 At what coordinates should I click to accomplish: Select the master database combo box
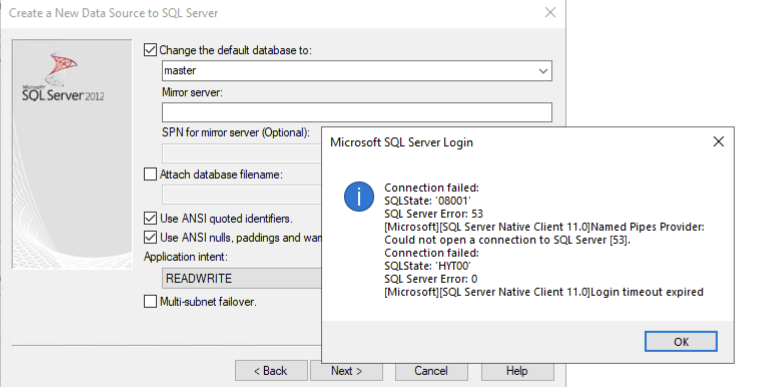(357, 71)
